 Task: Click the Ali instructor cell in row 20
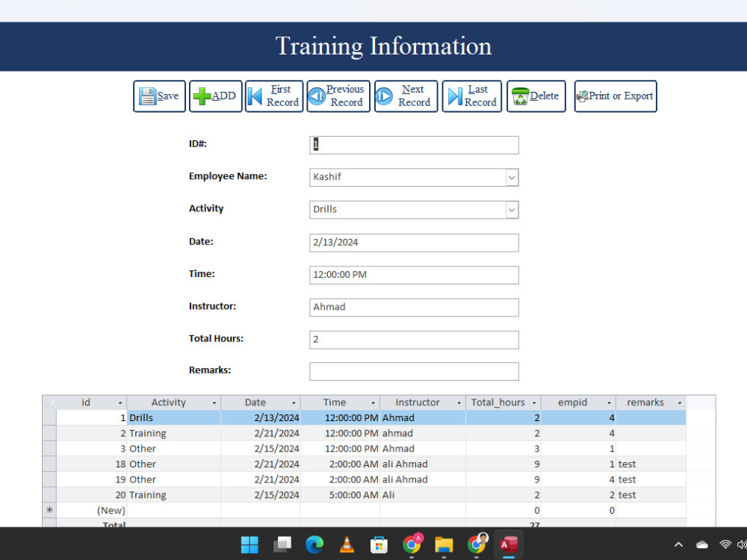pos(423,495)
